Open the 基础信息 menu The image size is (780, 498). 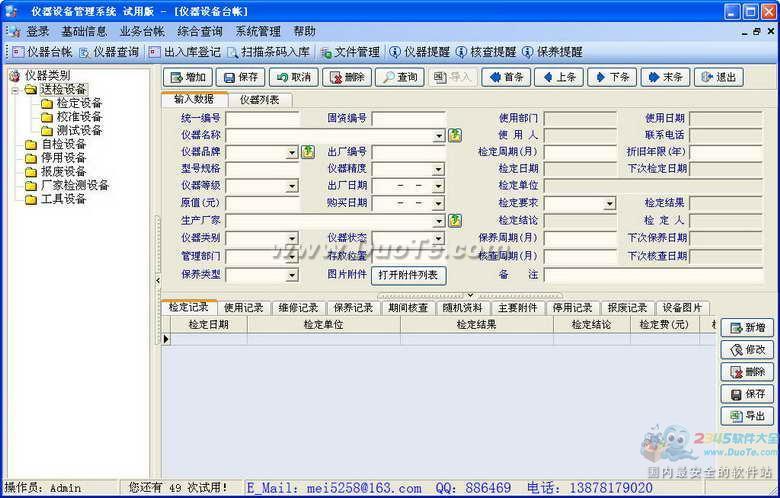tap(84, 31)
